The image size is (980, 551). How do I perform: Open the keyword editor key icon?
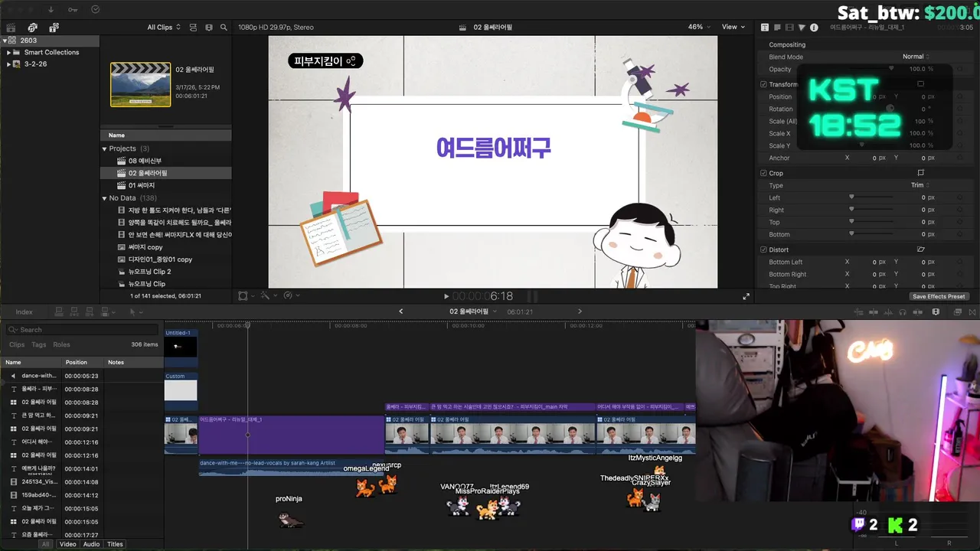pyautogui.click(x=73, y=10)
